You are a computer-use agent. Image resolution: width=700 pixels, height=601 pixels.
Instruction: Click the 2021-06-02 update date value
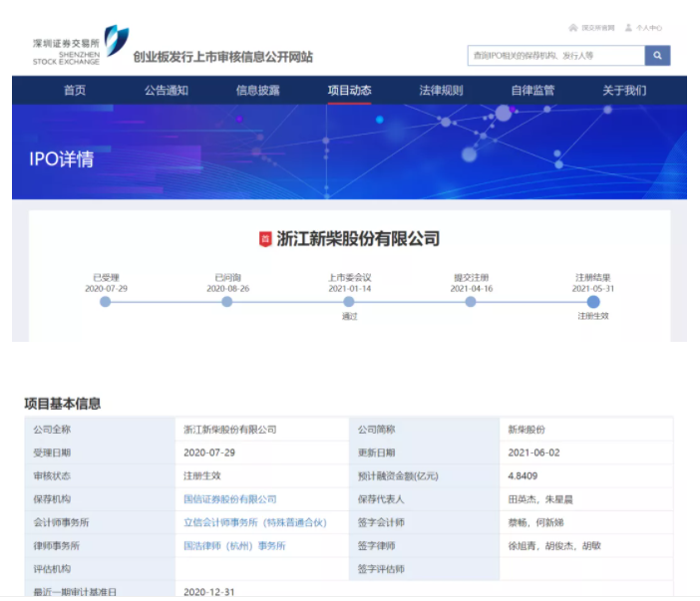pos(533,452)
